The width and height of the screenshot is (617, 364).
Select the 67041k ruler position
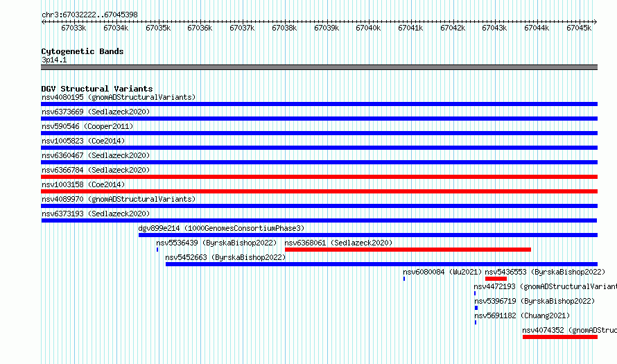click(410, 28)
